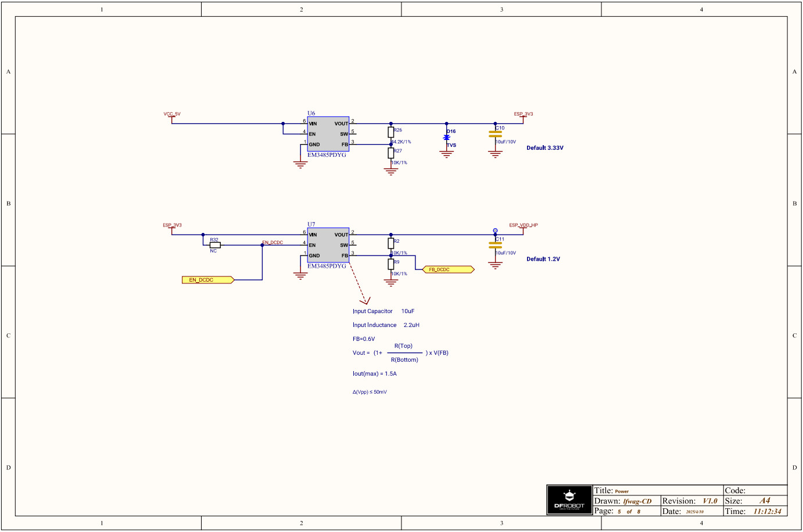The width and height of the screenshot is (803, 532).
Task: Click the U7 designator text
Action: tap(311, 224)
